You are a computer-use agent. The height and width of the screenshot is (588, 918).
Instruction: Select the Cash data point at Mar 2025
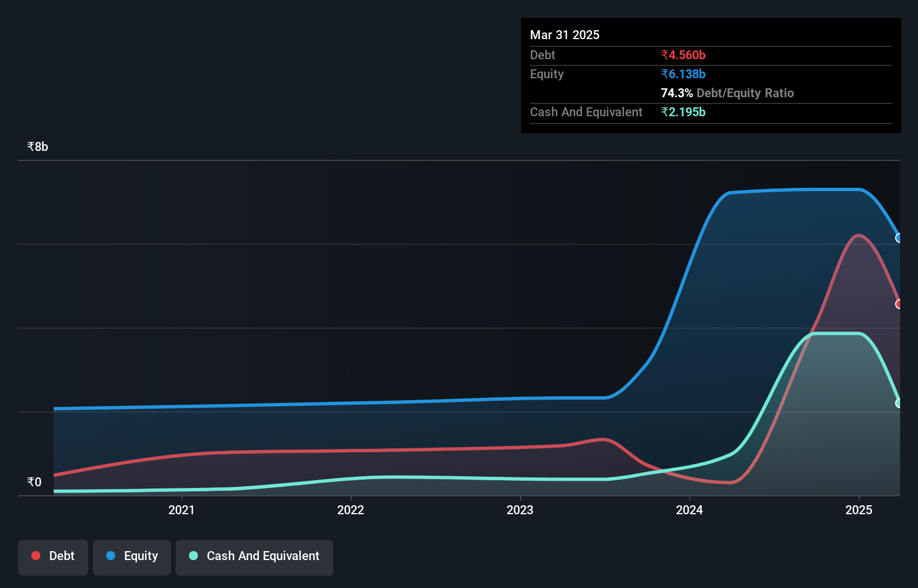[899, 403]
